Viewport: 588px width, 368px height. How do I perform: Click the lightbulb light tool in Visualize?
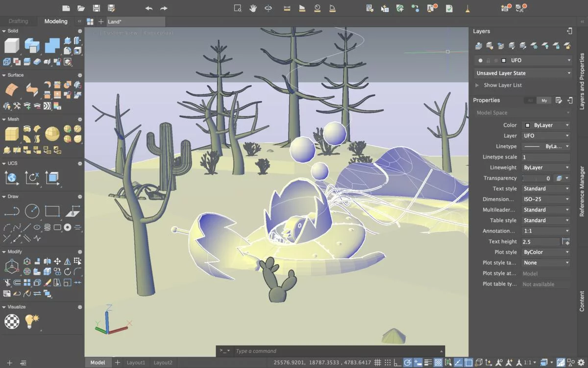tap(32, 321)
